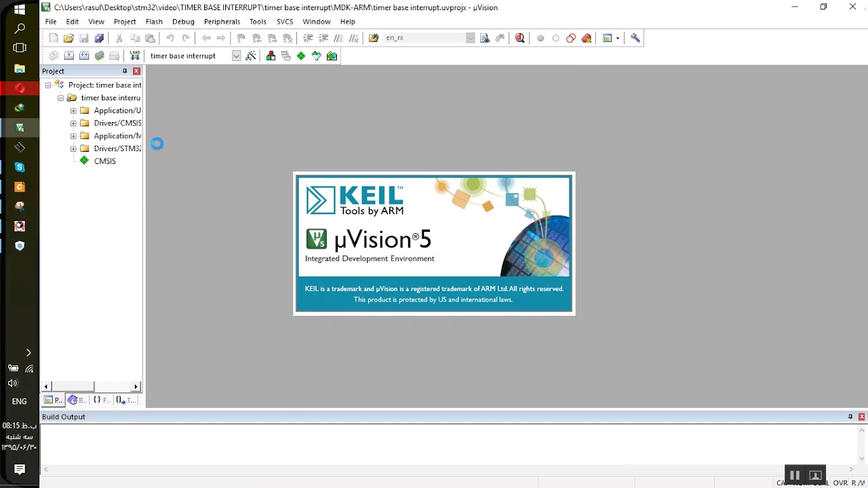Viewport: 868px width, 488px height.
Task: Click the Kill All Breakpoints icon
Action: (587, 39)
